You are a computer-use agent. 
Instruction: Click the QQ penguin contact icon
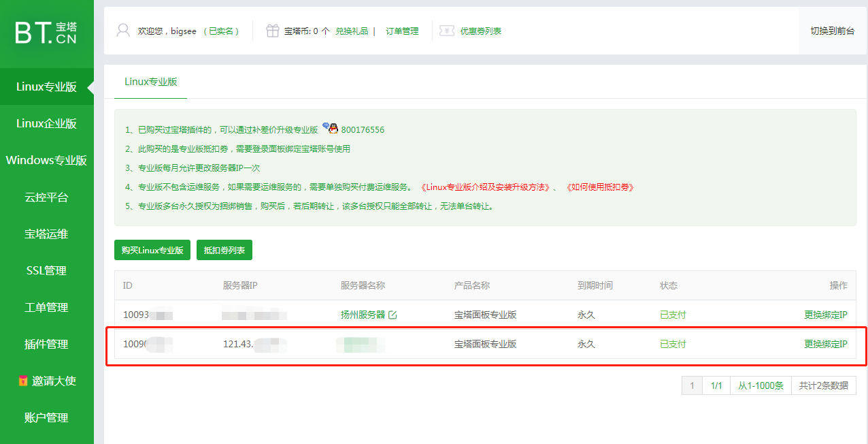[x=330, y=128]
